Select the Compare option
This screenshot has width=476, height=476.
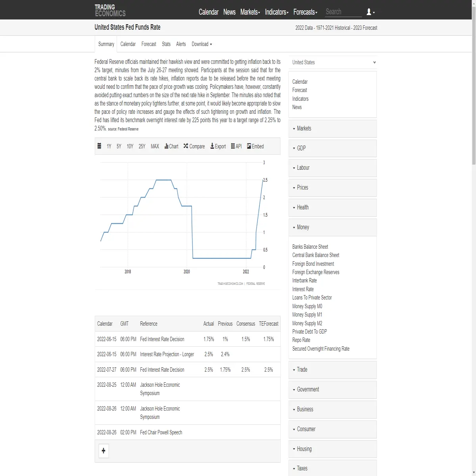pyautogui.click(x=194, y=146)
